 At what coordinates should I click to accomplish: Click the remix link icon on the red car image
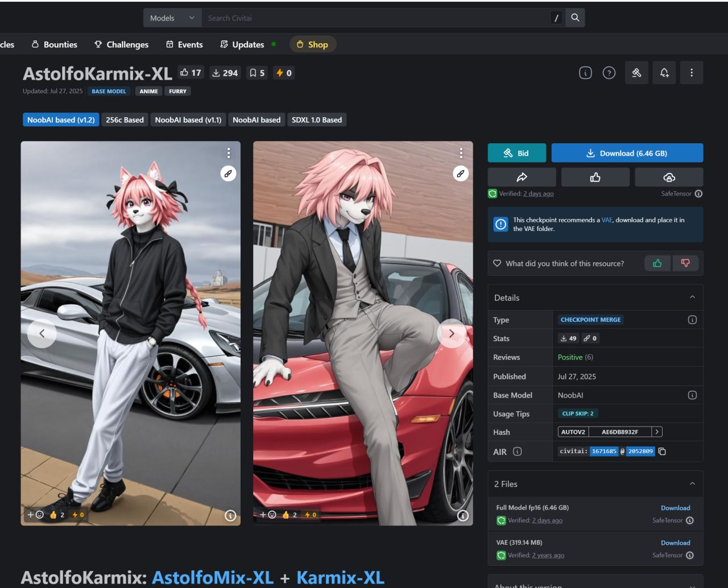coord(461,173)
